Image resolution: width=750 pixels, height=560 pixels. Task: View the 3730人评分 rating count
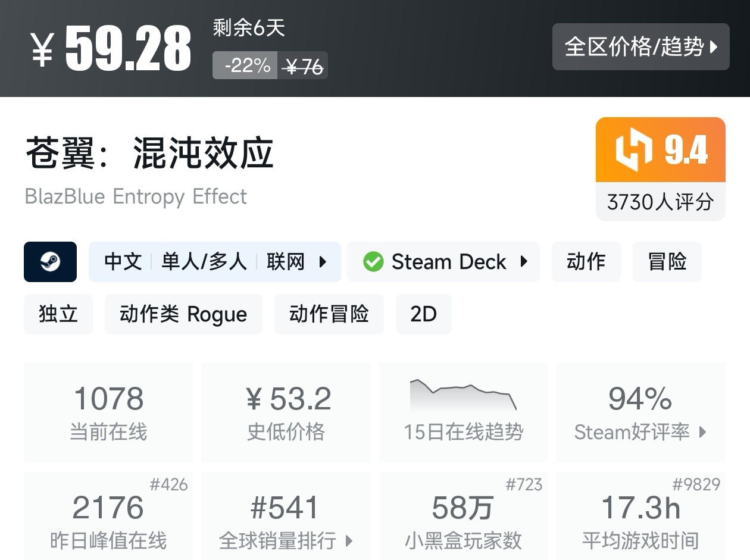click(x=660, y=202)
